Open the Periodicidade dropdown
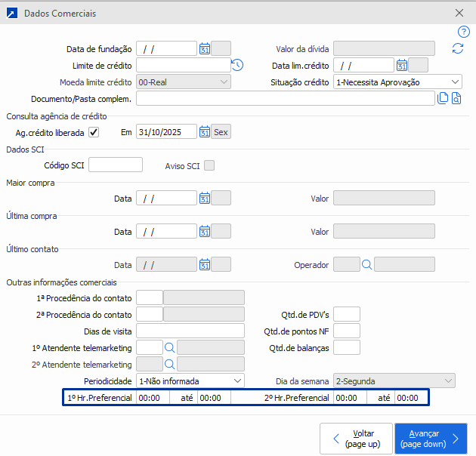This screenshot has width=476, height=456. (237, 381)
